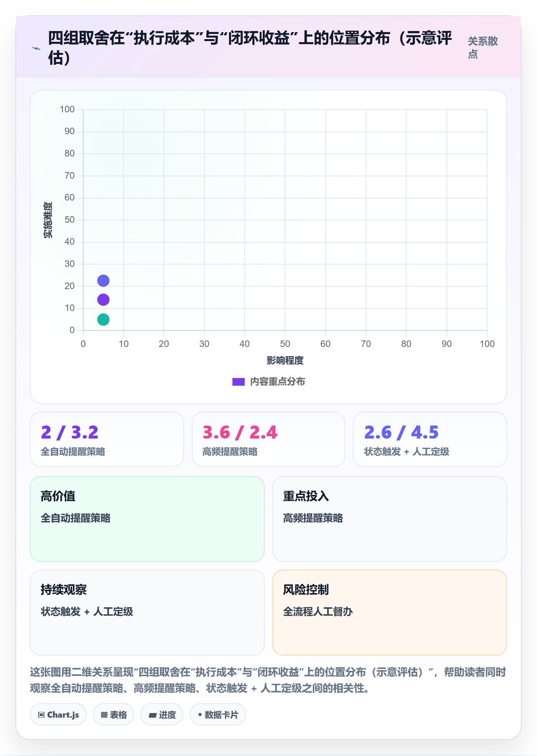Click 状态触发 + 人工定级 label under 2.6 / 4.5
The height and width of the screenshot is (756, 537).
pyautogui.click(x=407, y=452)
